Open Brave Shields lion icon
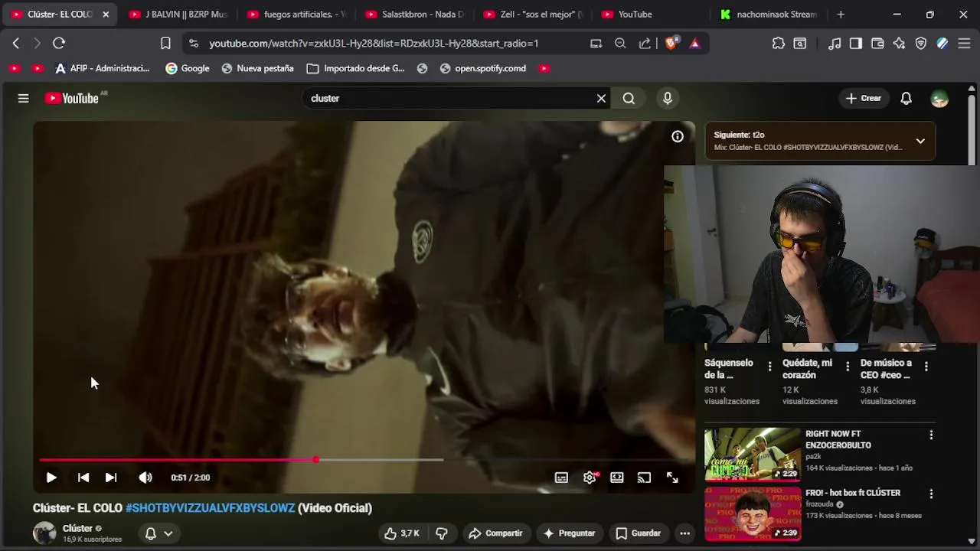This screenshot has width=980, height=551. (671, 44)
